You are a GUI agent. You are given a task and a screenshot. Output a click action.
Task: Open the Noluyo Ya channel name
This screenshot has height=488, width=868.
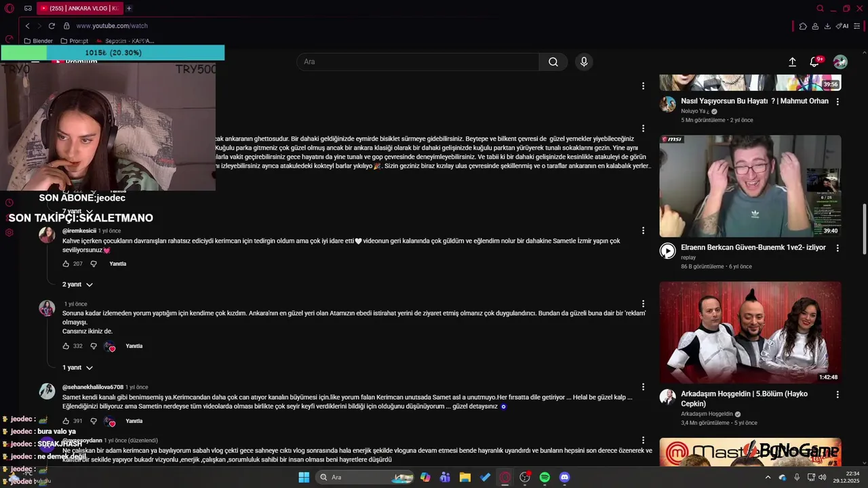click(x=695, y=111)
